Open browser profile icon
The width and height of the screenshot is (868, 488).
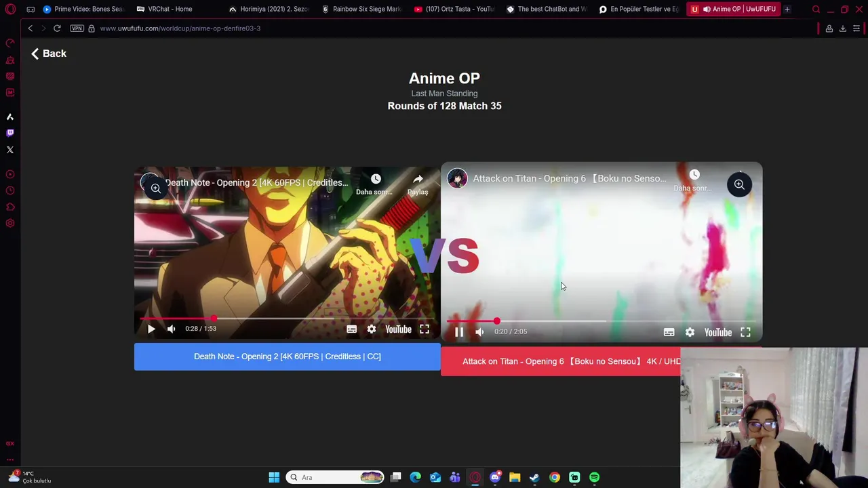click(829, 28)
